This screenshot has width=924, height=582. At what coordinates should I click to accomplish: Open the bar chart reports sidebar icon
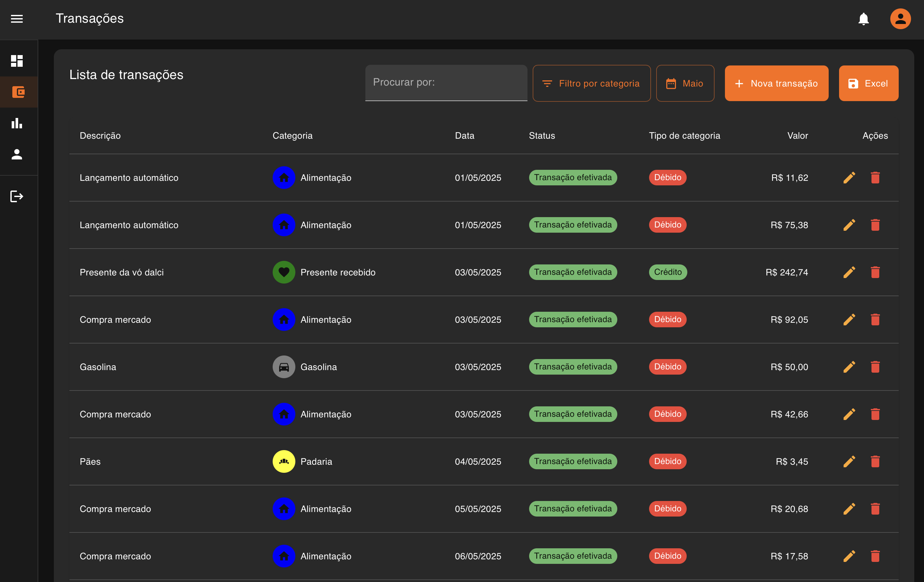pyautogui.click(x=17, y=123)
